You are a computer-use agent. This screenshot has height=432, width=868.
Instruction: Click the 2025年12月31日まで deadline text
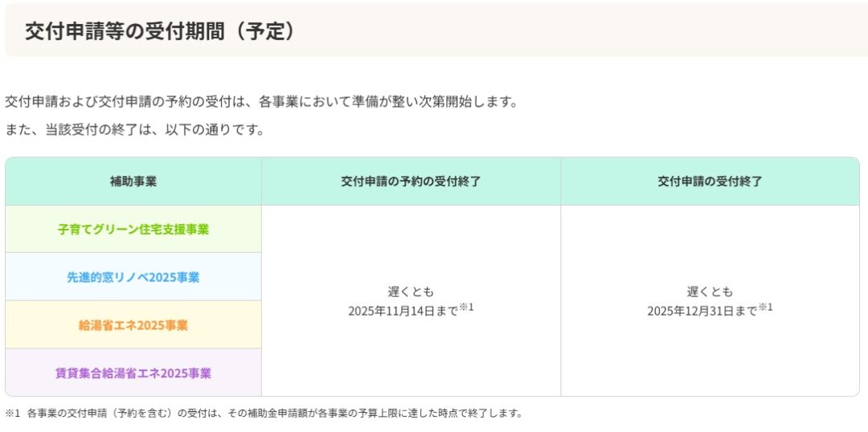pyautogui.click(x=702, y=312)
